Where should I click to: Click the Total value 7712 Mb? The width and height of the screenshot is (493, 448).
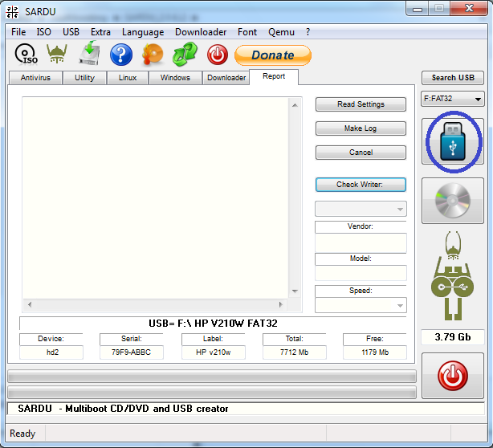[295, 352]
